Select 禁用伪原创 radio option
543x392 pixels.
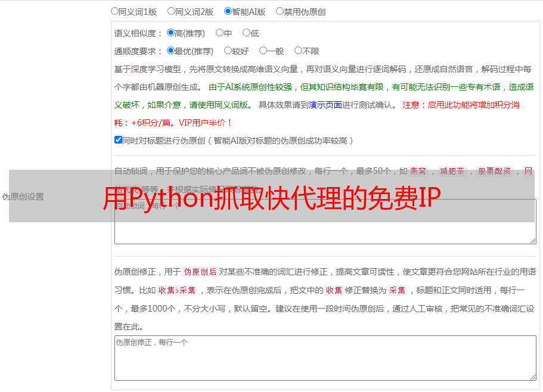coord(280,11)
